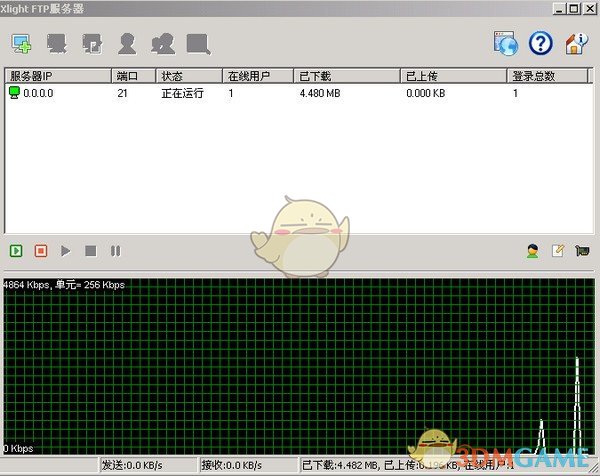
Task: Click the grey square stop server button
Action: 91,251
